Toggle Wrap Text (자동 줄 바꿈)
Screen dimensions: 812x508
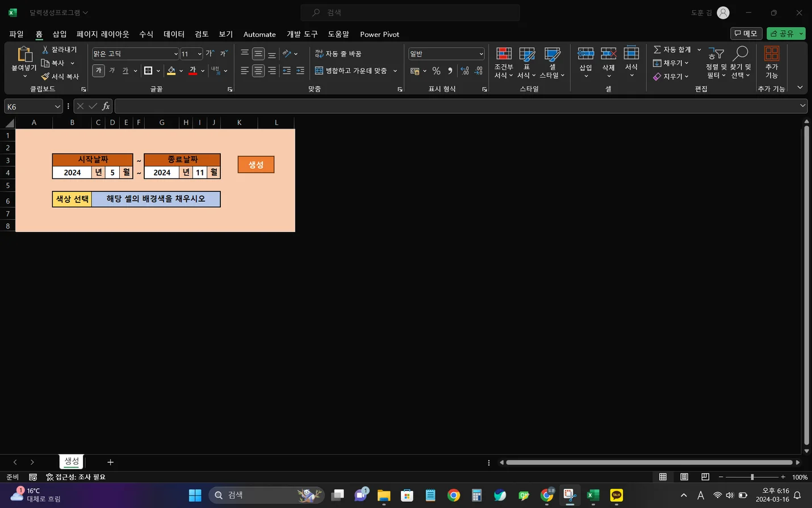point(338,53)
